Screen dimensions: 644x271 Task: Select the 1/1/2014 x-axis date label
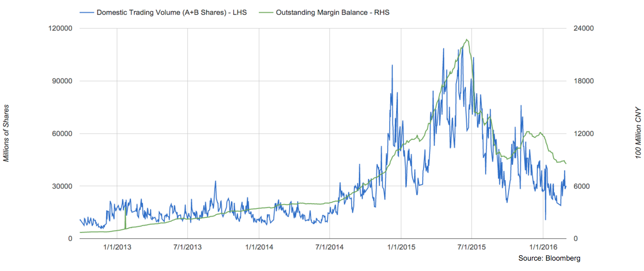point(259,247)
